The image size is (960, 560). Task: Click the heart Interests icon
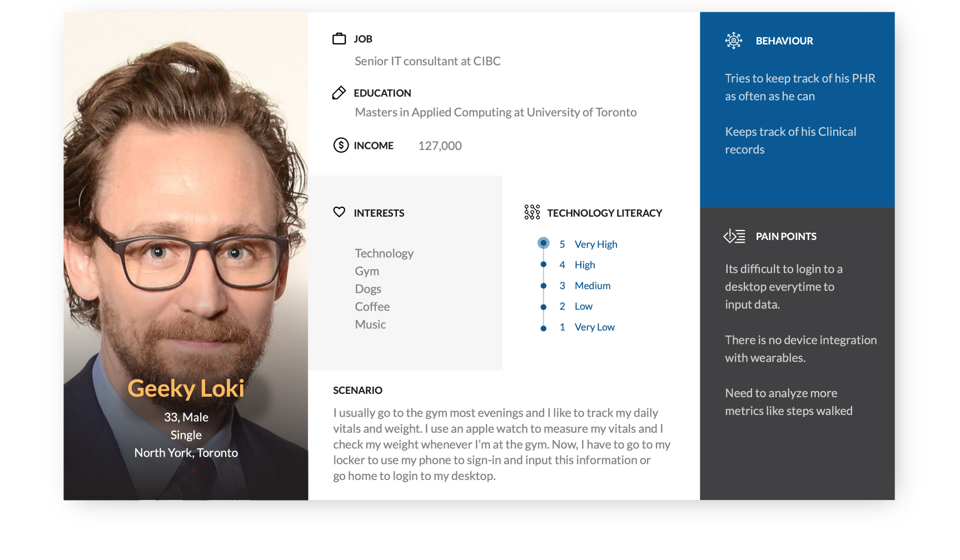click(339, 212)
